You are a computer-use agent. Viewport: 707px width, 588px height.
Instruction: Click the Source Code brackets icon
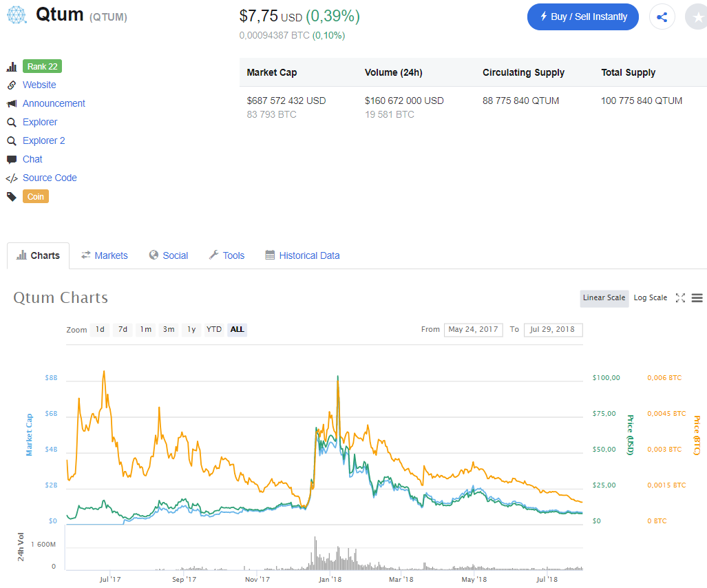coord(12,178)
